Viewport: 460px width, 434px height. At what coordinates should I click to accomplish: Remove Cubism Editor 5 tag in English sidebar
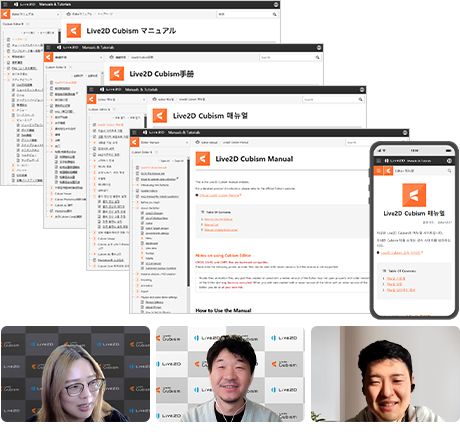click(x=157, y=152)
